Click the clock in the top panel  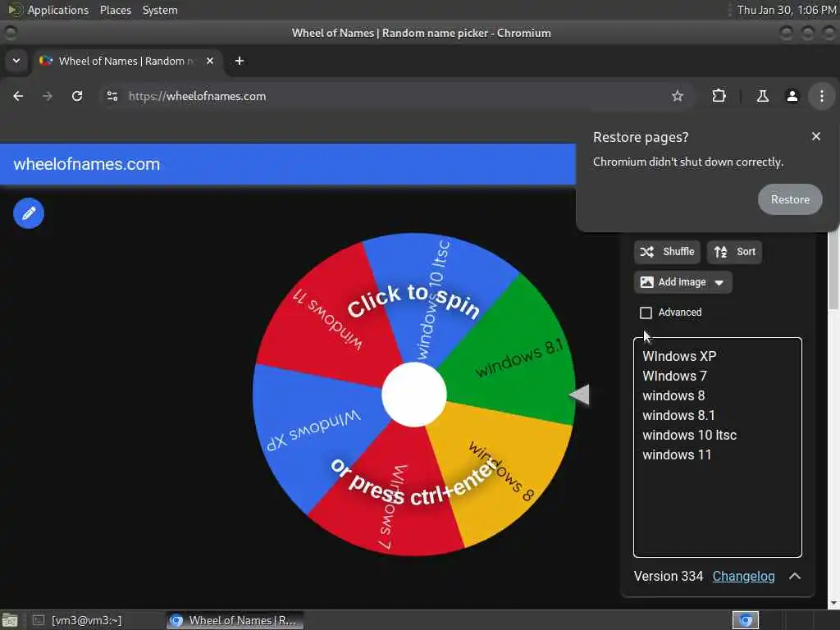coord(787,10)
